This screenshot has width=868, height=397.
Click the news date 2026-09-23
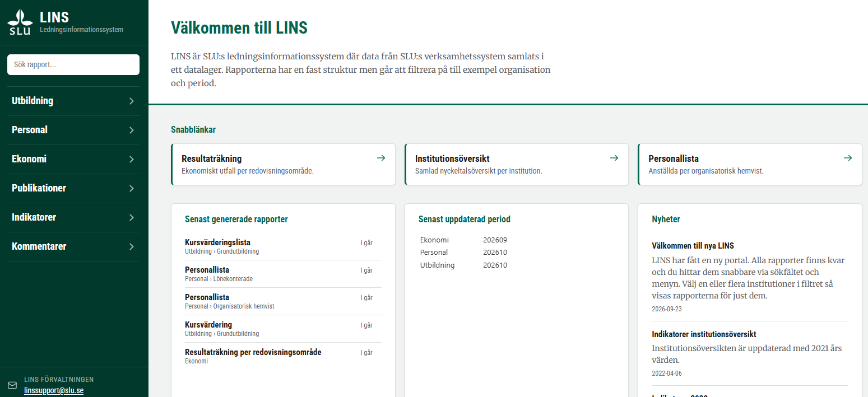pos(667,309)
